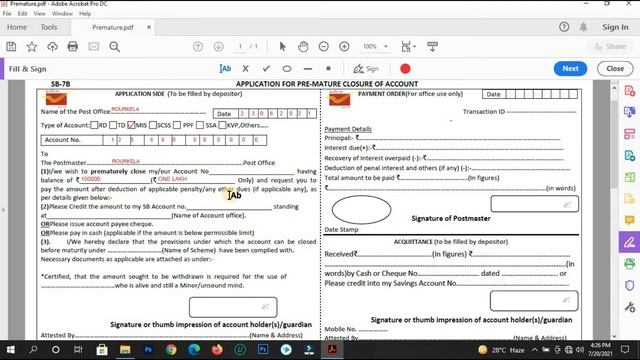Check the SSA account type box
Image resolution: width=640 pixels, height=360 pixels.
(200, 125)
